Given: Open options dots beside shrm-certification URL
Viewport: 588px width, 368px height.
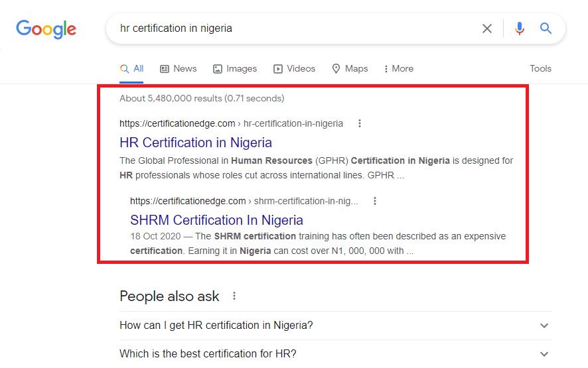Looking at the screenshot, I should tap(374, 201).
